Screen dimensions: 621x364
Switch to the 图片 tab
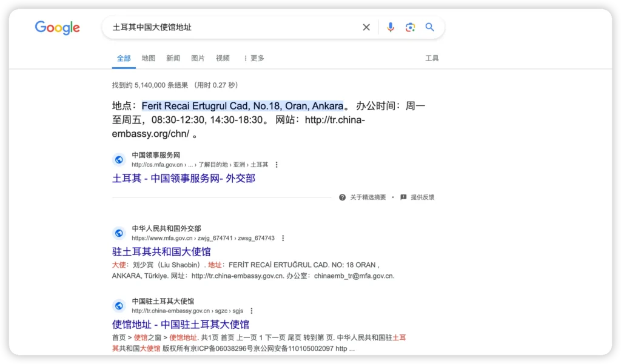pyautogui.click(x=198, y=58)
